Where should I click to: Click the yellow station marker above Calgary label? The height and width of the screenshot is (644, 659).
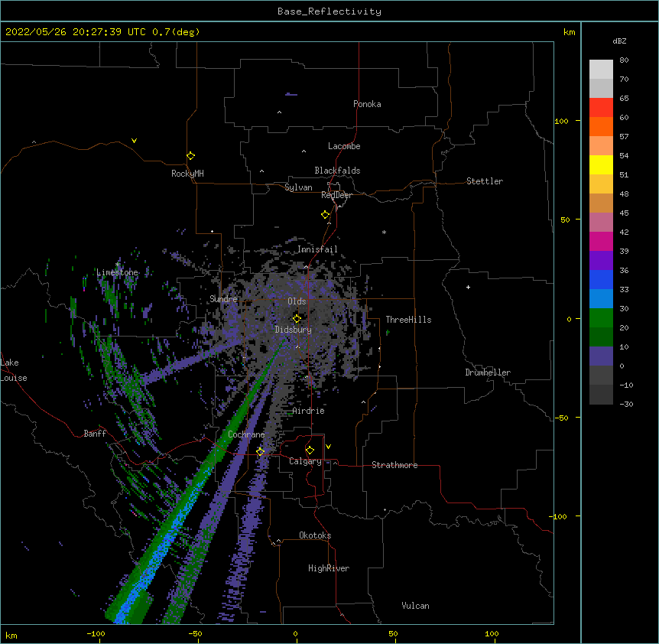310,450
